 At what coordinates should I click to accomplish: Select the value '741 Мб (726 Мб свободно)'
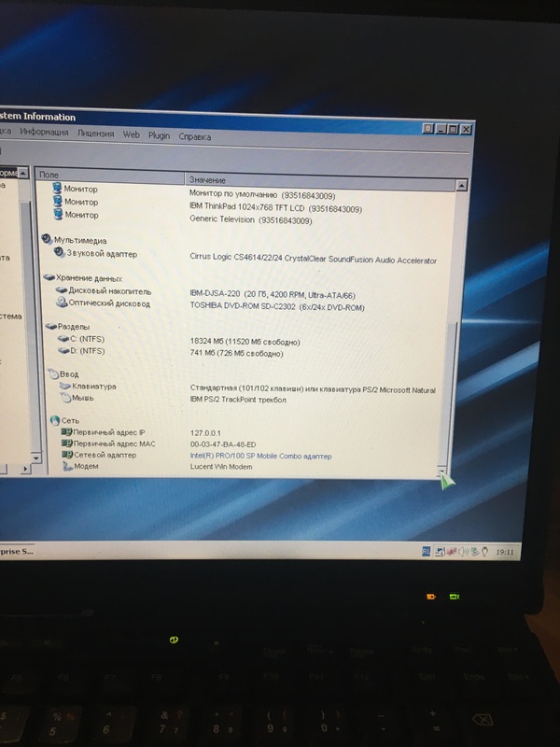point(236,353)
